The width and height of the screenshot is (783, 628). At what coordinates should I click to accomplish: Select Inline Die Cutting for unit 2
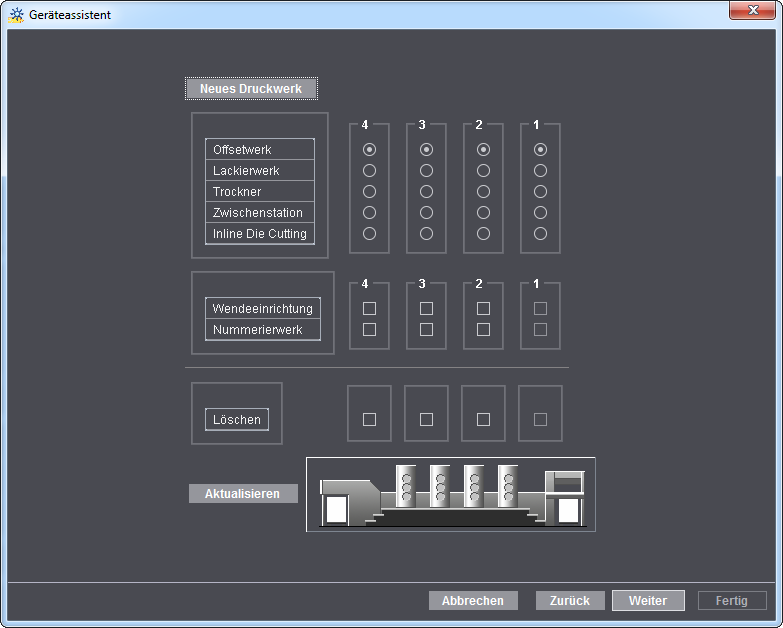(x=483, y=234)
